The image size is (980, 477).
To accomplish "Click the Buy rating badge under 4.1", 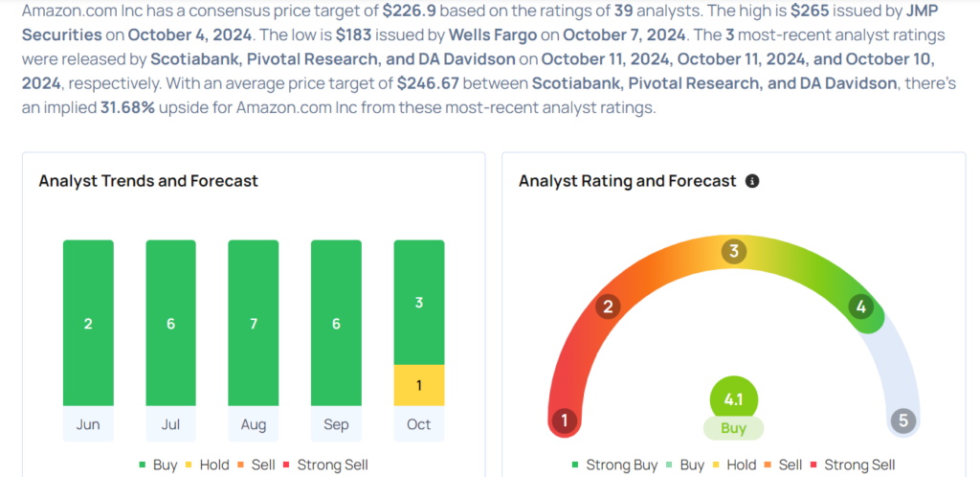I will coord(733,428).
